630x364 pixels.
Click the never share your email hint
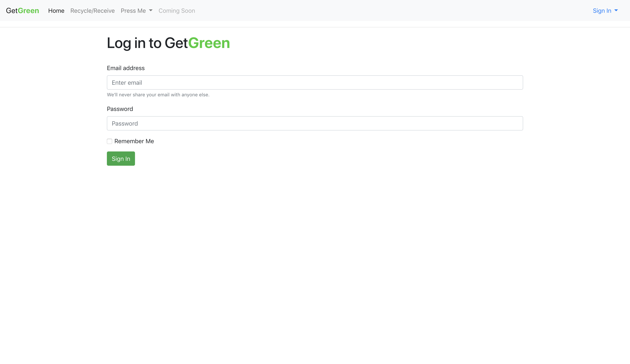[x=158, y=95]
